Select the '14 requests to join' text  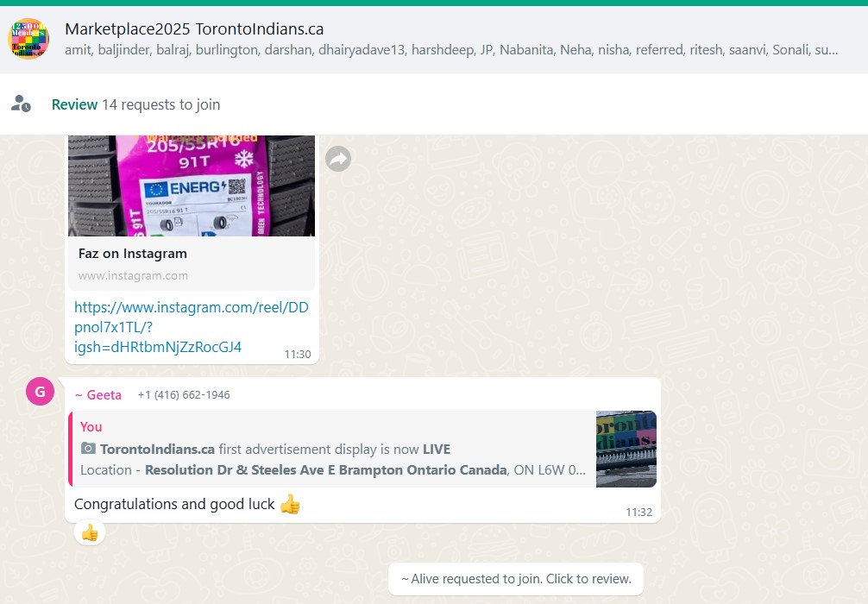pos(161,104)
